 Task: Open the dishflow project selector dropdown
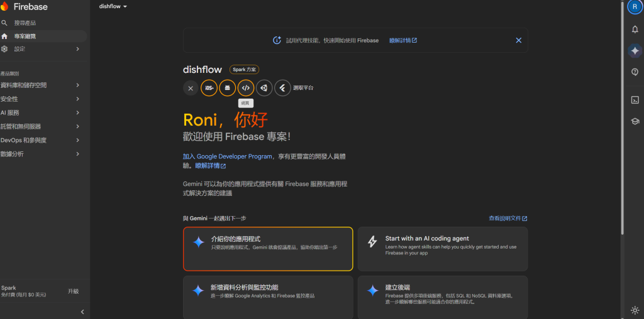[113, 6]
